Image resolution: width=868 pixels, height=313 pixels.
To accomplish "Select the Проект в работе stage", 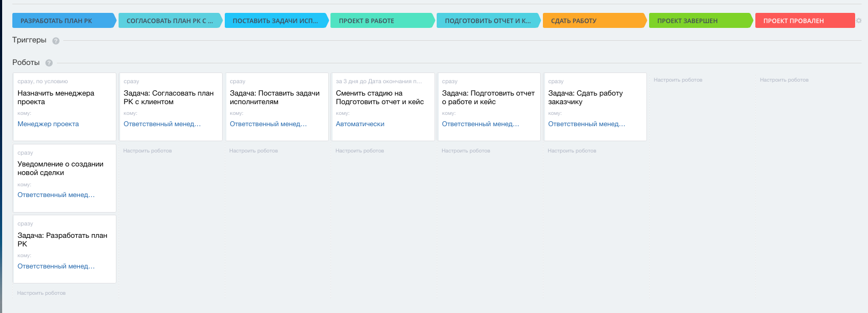I will [380, 21].
